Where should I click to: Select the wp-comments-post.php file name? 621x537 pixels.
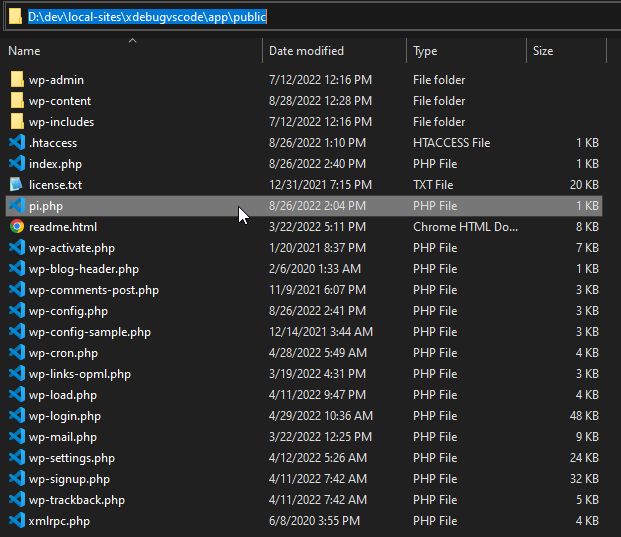point(94,290)
